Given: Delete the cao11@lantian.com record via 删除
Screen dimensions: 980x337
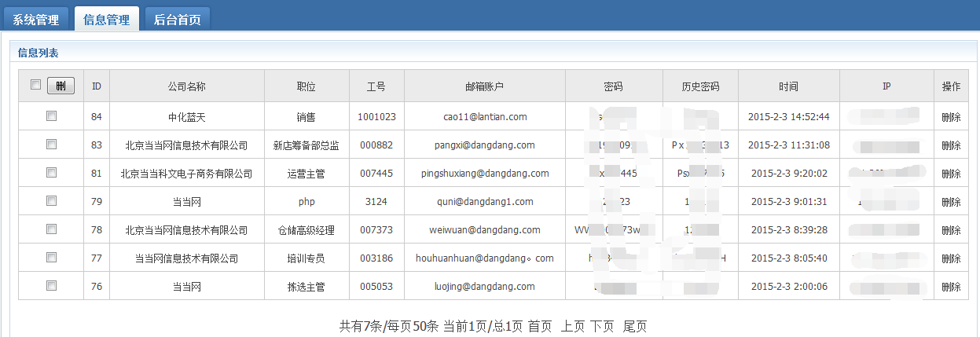Looking at the screenshot, I should [x=951, y=117].
